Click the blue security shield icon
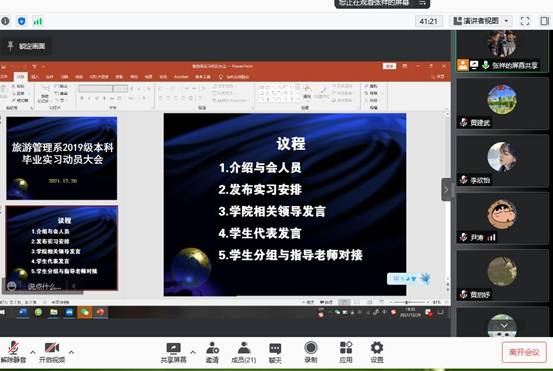The image size is (553, 371). (x=22, y=21)
